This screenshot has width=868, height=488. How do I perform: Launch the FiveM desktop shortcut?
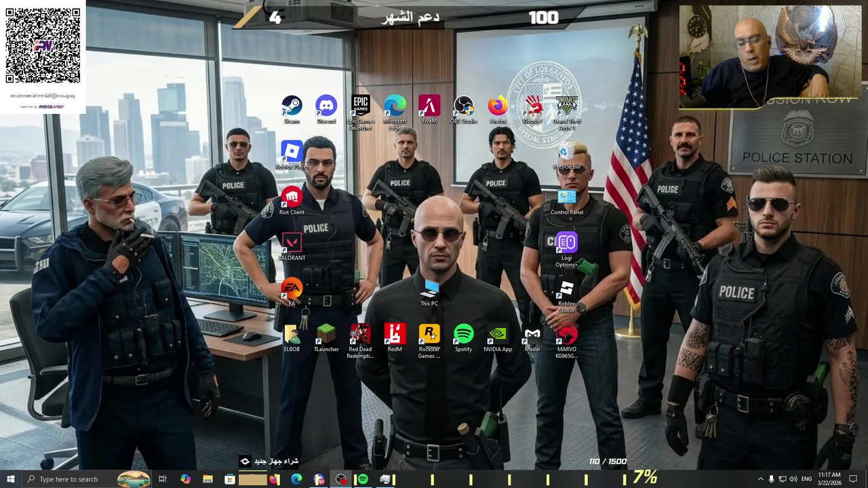coord(429,110)
